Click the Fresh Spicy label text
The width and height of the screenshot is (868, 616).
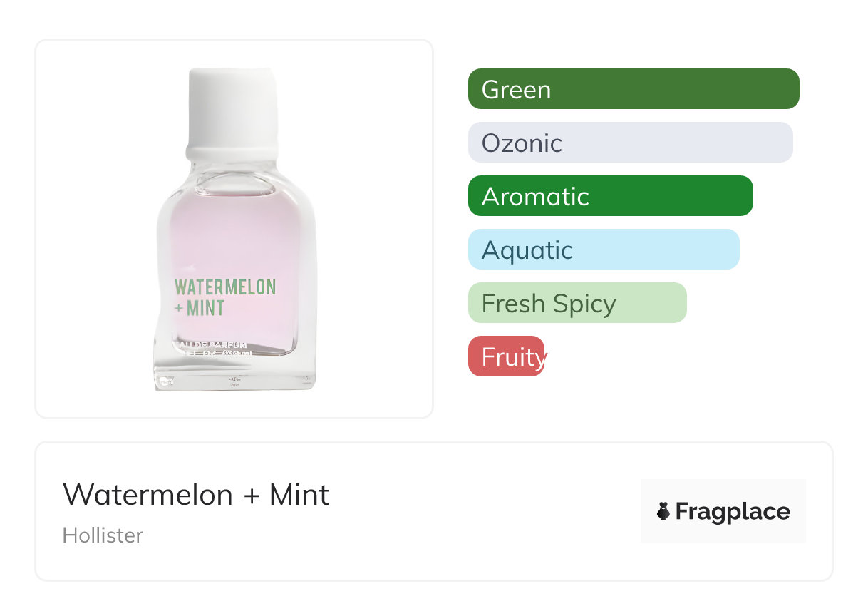click(x=549, y=304)
